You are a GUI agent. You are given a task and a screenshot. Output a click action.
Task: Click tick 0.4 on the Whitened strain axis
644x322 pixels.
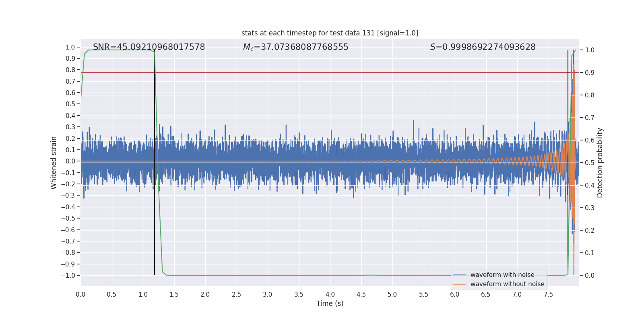[70, 116]
